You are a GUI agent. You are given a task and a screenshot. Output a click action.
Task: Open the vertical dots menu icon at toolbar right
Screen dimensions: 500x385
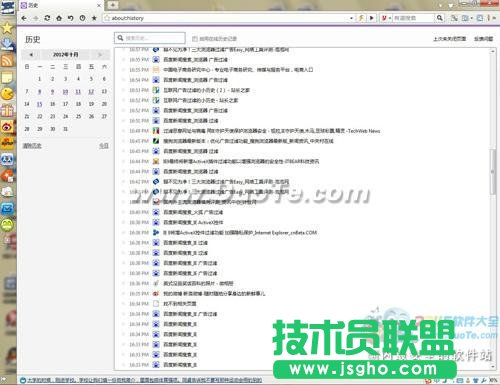pyautogui.click(x=489, y=18)
